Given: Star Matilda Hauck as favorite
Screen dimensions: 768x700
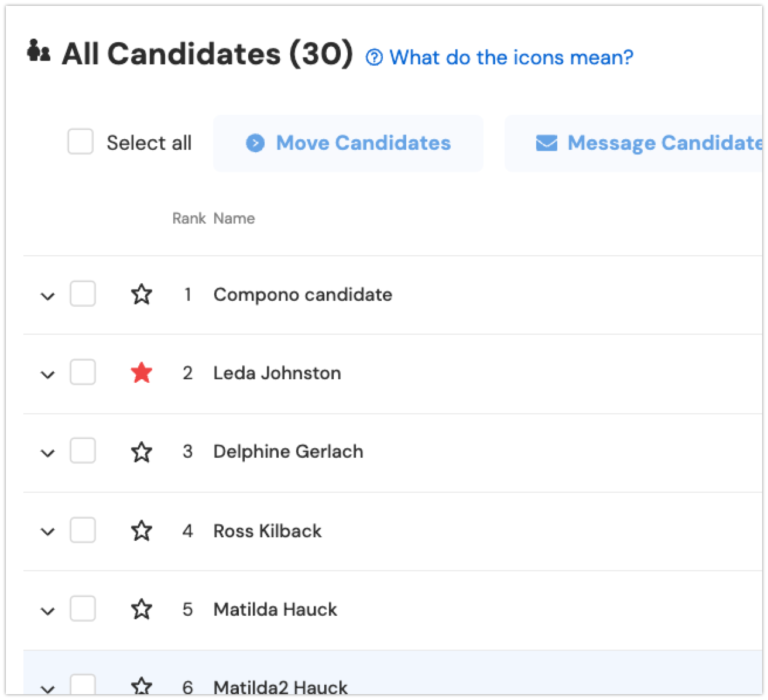Looking at the screenshot, I should coord(142,609).
